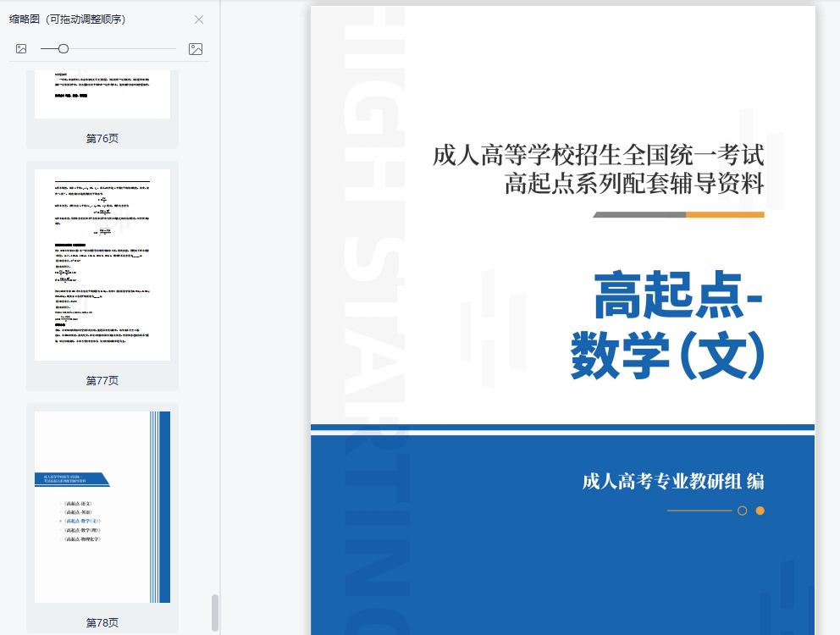Click the 第76页 page label
The height and width of the screenshot is (635, 840).
point(102,138)
